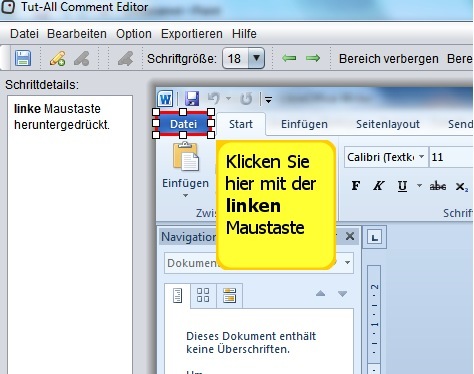Click the Word save icon in quick access toolbar
474x374 pixels.
[x=192, y=99]
